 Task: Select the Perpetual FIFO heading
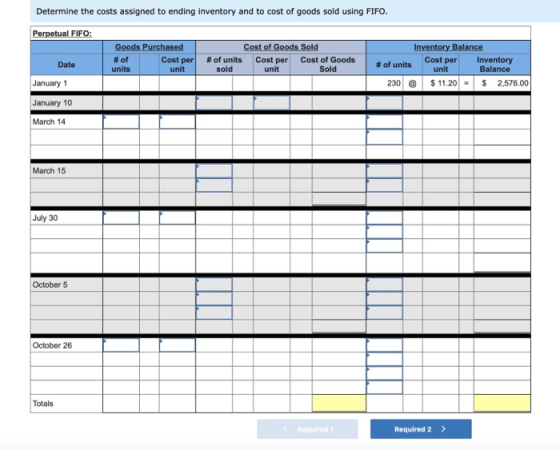(x=62, y=34)
